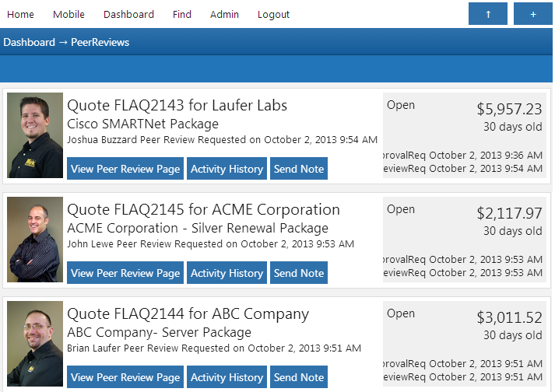This screenshot has height=392, width=555.
Task: Send Note for Quote FLAQ2143
Action: 299,169
